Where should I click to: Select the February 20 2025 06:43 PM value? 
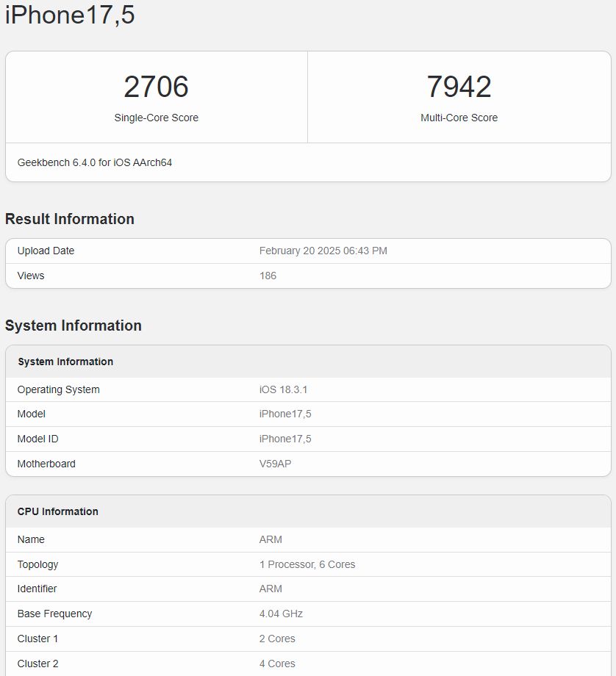point(323,251)
